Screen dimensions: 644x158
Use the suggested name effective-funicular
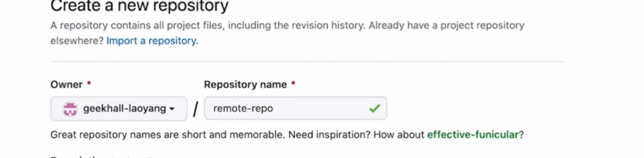point(473,134)
